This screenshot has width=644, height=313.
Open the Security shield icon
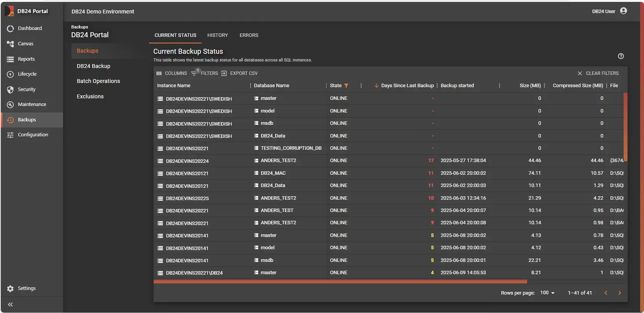[x=10, y=89]
